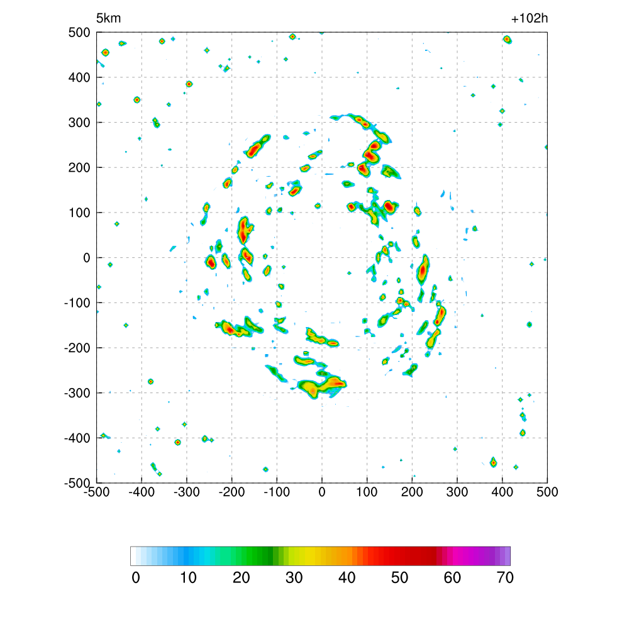Click the y-axis label '500'
Image resolution: width=644 pixels, height=644 pixels.
tap(79, 33)
